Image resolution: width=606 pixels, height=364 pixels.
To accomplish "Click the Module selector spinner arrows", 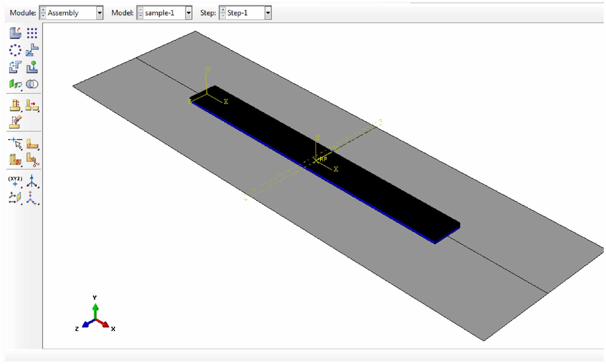I will coord(43,13).
